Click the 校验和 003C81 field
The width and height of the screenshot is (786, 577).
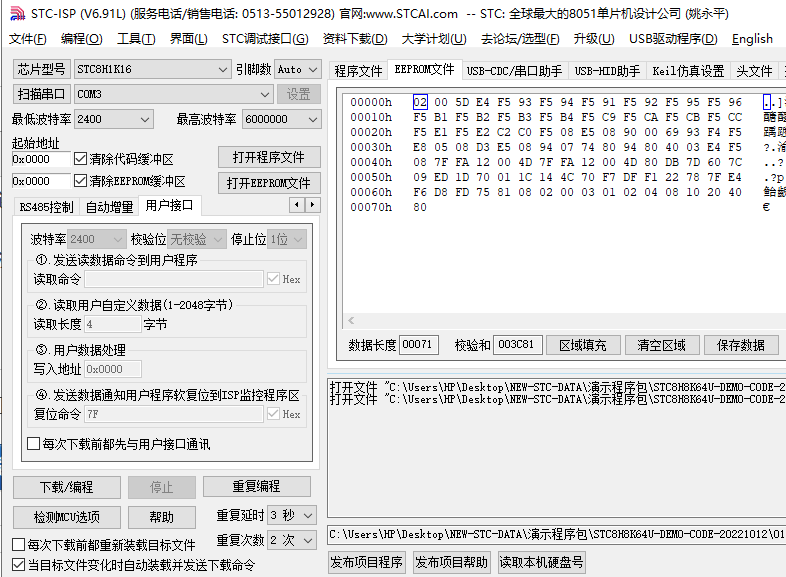(517, 345)
